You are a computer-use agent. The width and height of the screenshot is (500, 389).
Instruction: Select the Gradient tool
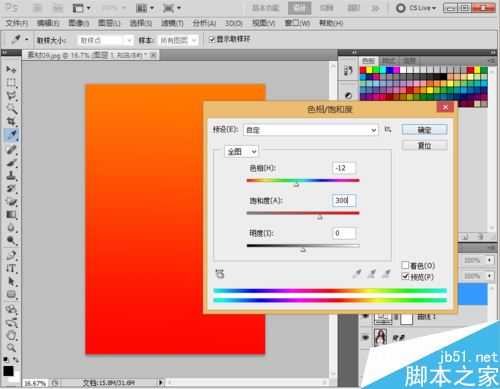(x=11, y=215)
